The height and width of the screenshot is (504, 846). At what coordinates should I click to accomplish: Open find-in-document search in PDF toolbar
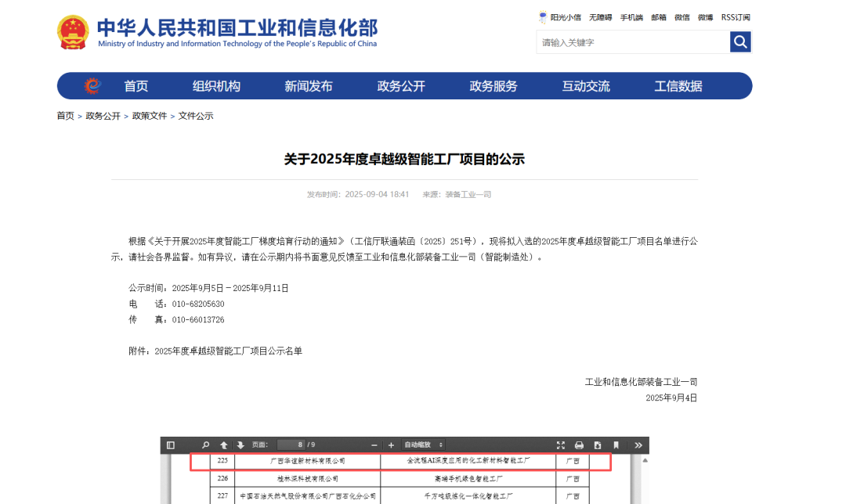(206, 445)
